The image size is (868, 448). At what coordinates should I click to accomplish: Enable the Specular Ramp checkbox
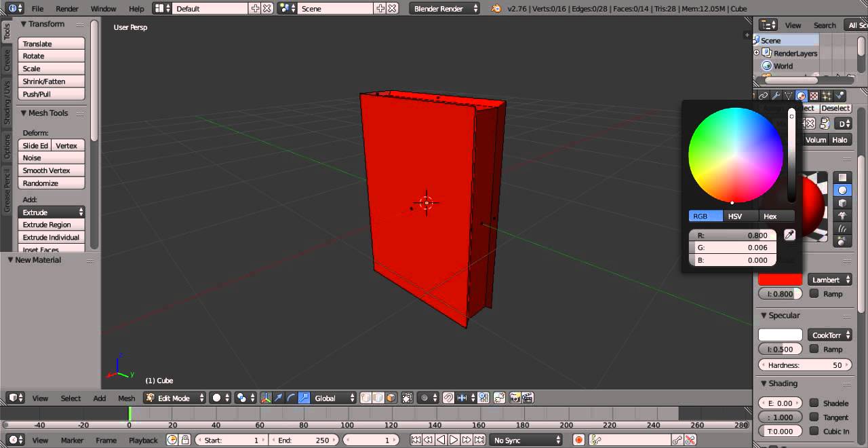coord(813,349)
